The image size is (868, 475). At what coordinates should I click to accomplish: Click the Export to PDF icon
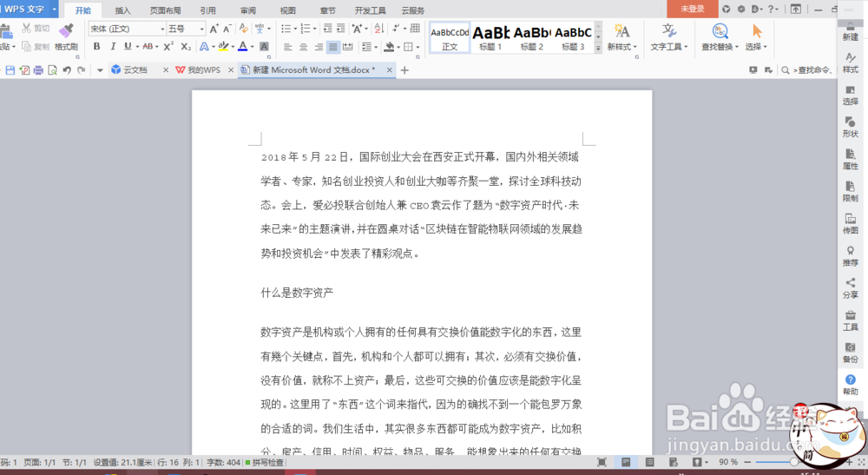click(x=24, y=70)
